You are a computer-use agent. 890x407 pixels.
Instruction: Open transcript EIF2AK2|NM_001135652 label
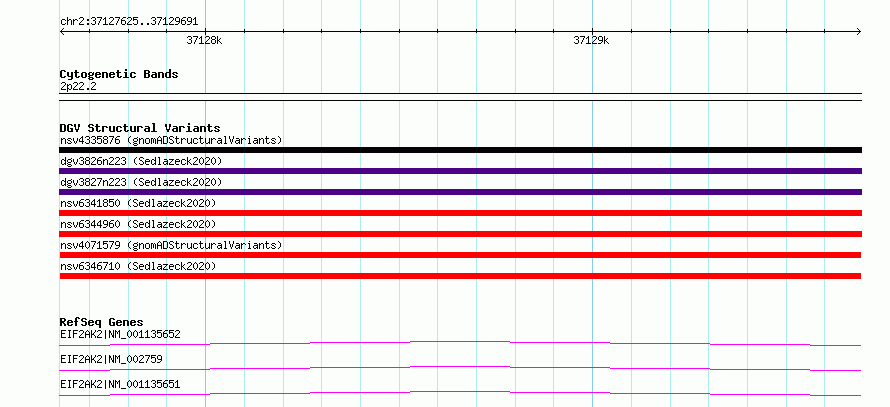click(x=120, y=334)
